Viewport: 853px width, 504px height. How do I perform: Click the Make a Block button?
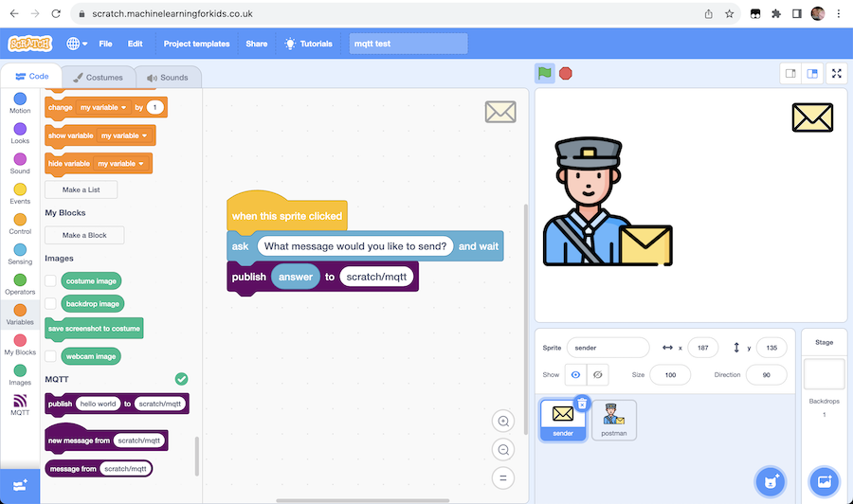84,235
